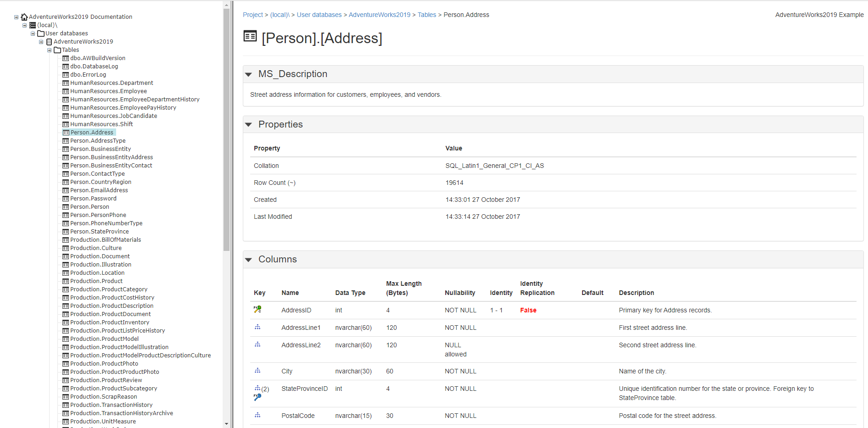Collapse the AdventureWorks2019 Documentation root node
This screenshot has width=868, height=428.
[x=16, y=17]
